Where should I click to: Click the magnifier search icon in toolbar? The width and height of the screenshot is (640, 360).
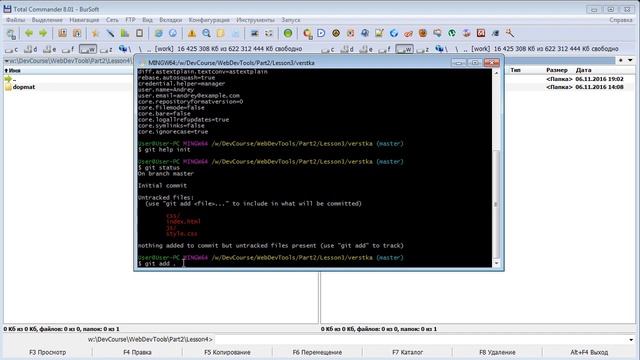tap(207, 33)
